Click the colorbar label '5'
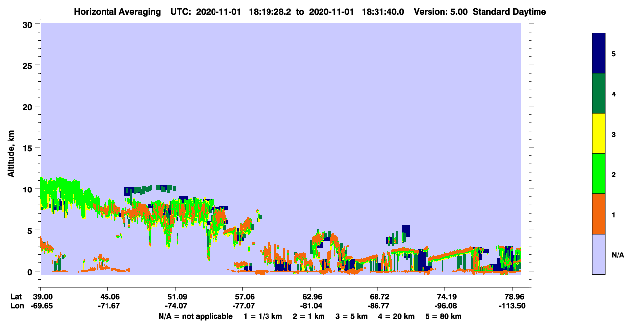644x330 pixels. (614, 54)
